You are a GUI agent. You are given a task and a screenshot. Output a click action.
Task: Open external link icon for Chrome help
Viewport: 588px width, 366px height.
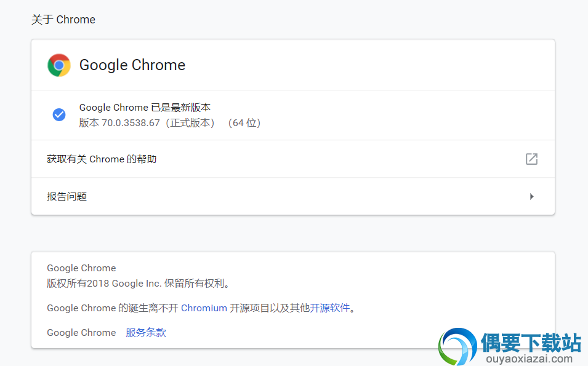pyautogui.click(x=531, y=159)
